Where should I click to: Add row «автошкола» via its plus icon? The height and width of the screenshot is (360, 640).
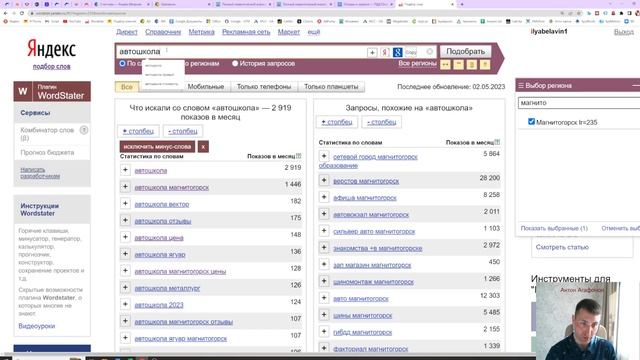point(125,170)
